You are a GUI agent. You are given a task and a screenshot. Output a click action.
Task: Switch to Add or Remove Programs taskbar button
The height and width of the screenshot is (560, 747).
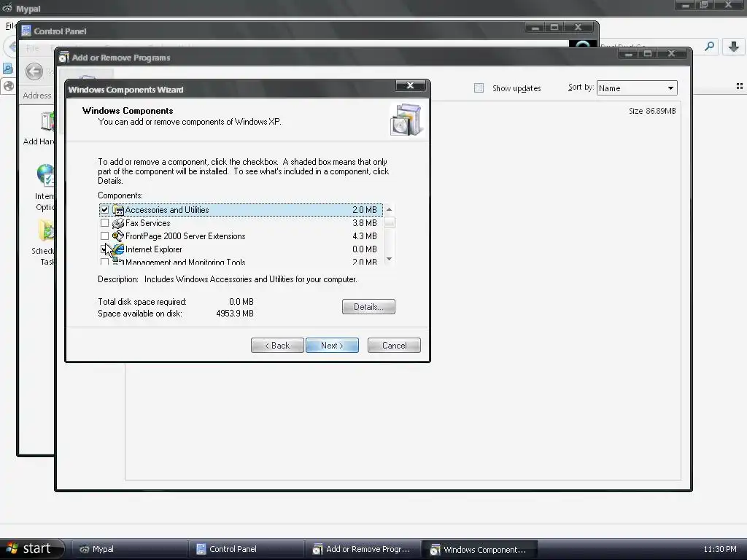tap(363, 549)
